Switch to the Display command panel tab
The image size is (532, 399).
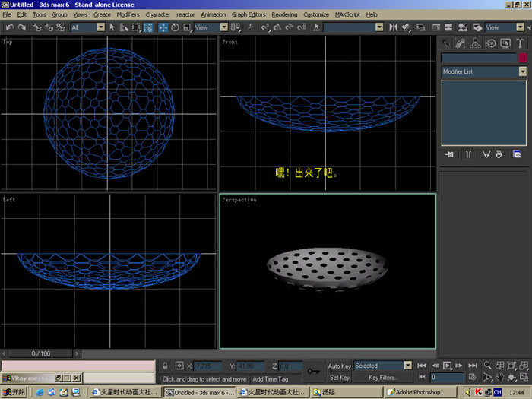pos(505,43)
